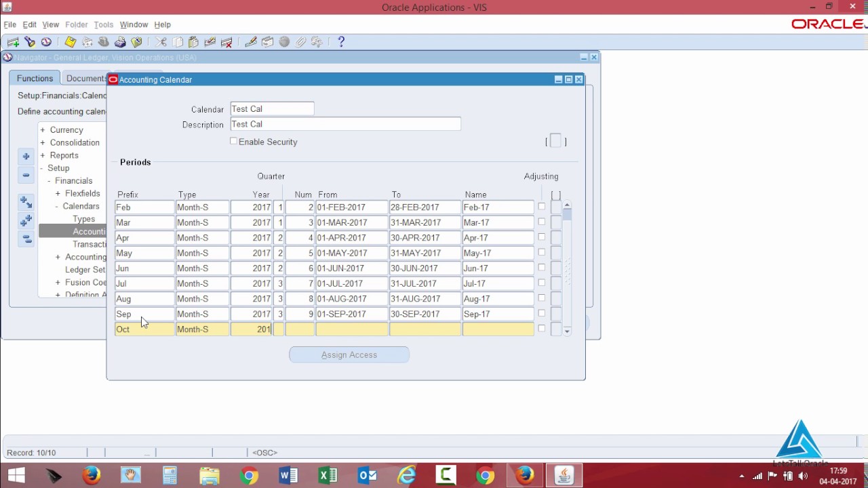Click the New record toolbar icon

coord(13,42)
